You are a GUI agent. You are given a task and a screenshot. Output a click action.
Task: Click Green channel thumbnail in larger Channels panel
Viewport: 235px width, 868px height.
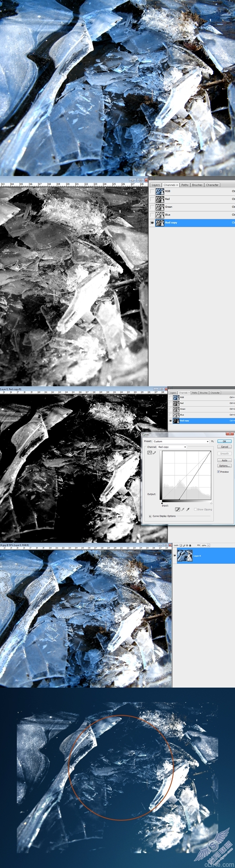pyautogui.click(x=160, y=207)
